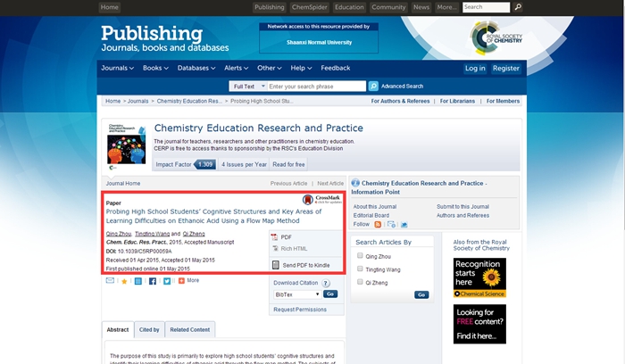This screenshot has width=625, height=364.
Task: Open the BibTex citation format dropdown
Action: (x=296, y=294)
